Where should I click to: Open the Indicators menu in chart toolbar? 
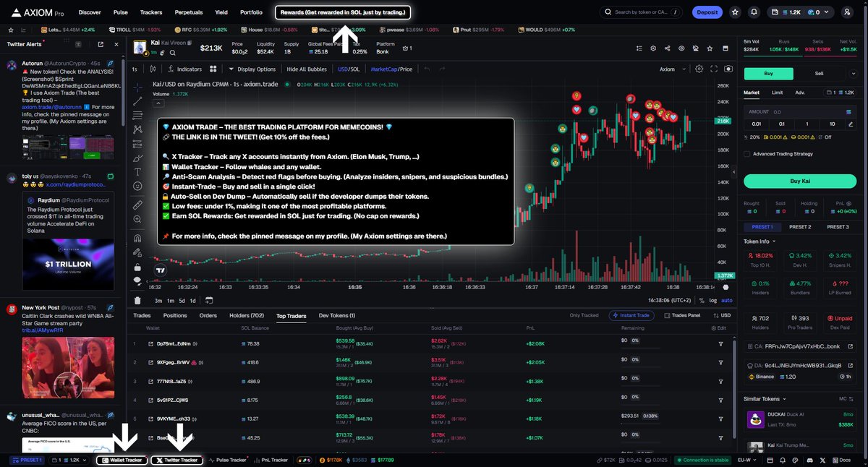click(x=184, y=69)
